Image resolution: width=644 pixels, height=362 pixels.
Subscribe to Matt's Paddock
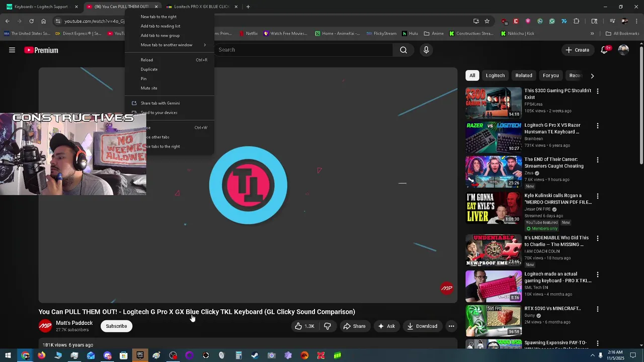[x=116, y=326]
